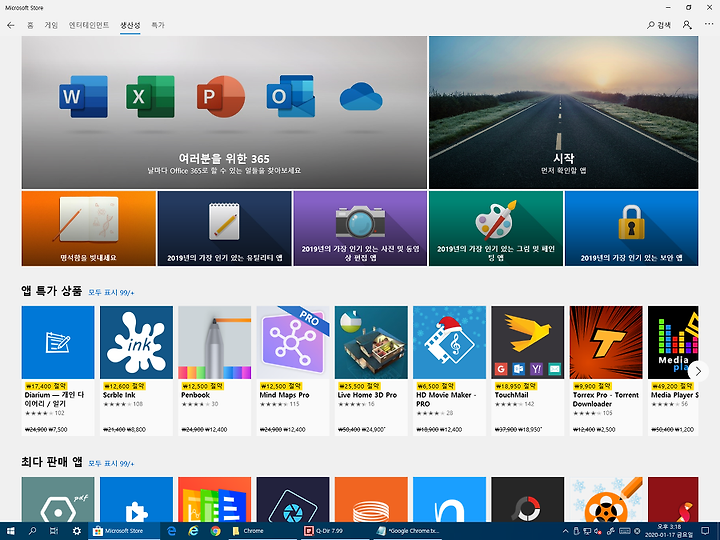Viewport: 720px width, 540px height.
Task: Open the Scrble Ink app icon
Action: click(136, 343)
